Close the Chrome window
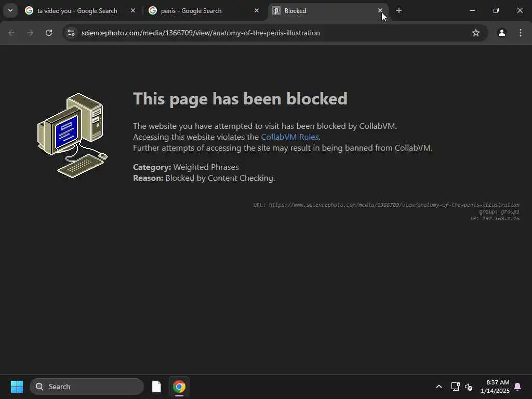 click(520, 10)
